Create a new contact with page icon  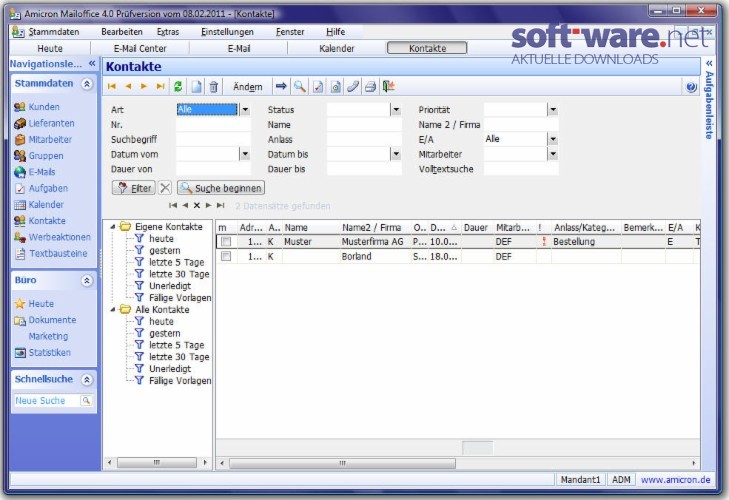[x=196, y=87]
